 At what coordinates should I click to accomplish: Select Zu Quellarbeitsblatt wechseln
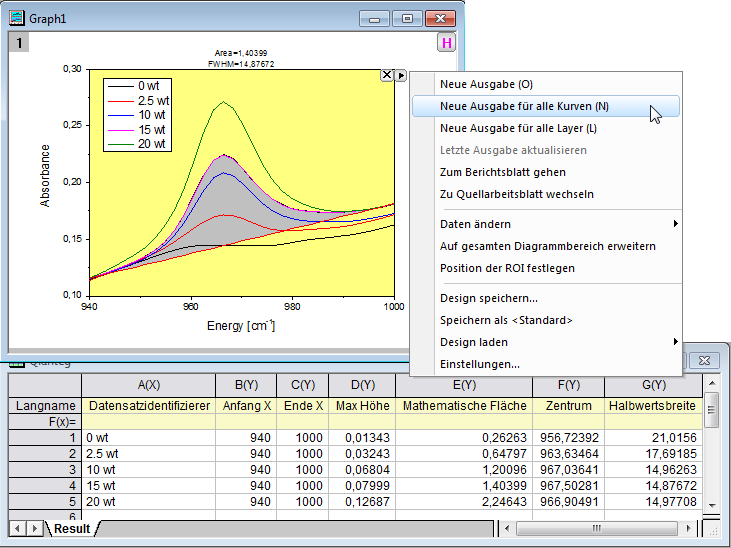545,194
